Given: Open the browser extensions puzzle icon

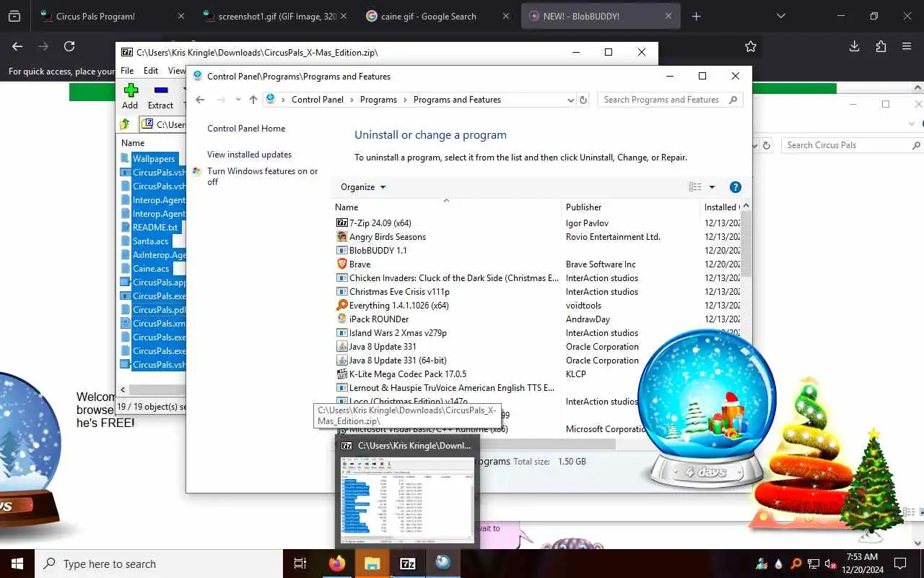Looking at the screenshot, I should point(881,46).
